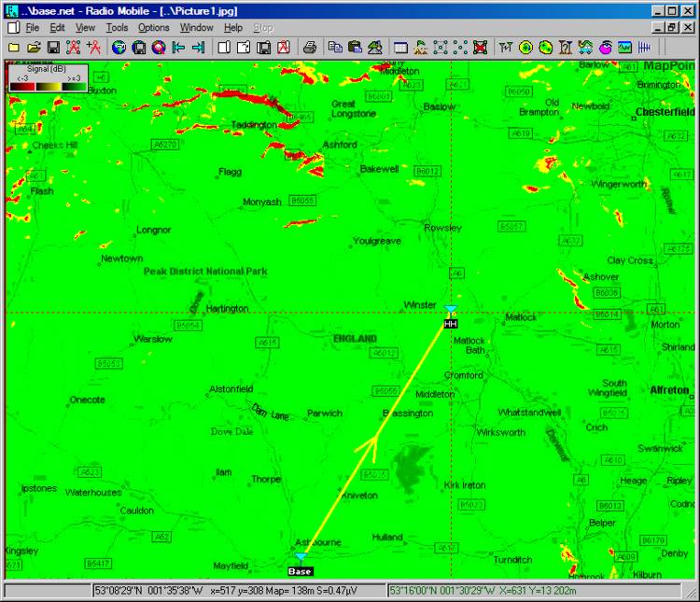Click the ENGLAND map label
This screenshot has height=602, width=700.
pyautogui.click(x=356, y=339)
